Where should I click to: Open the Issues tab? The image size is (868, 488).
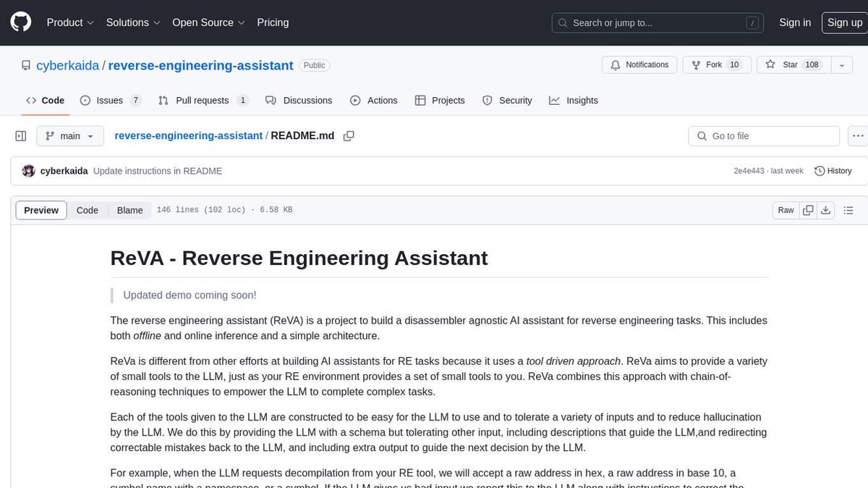tap(111, 101)
